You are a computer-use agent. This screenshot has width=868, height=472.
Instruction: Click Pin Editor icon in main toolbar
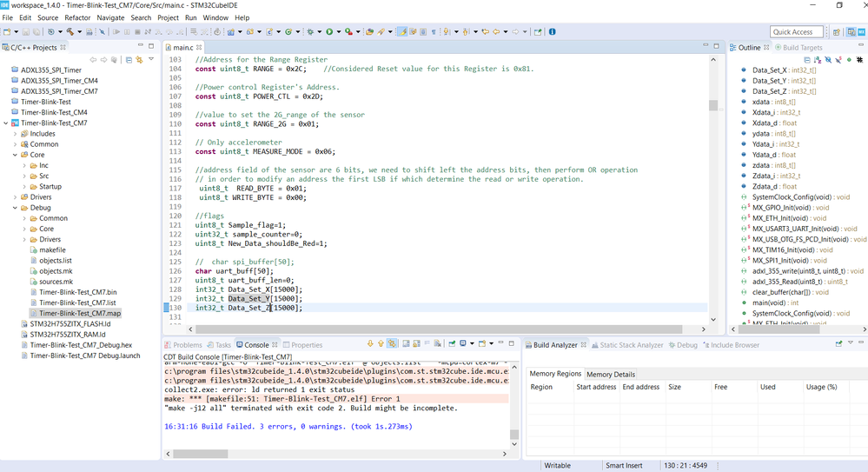[538, 31]
